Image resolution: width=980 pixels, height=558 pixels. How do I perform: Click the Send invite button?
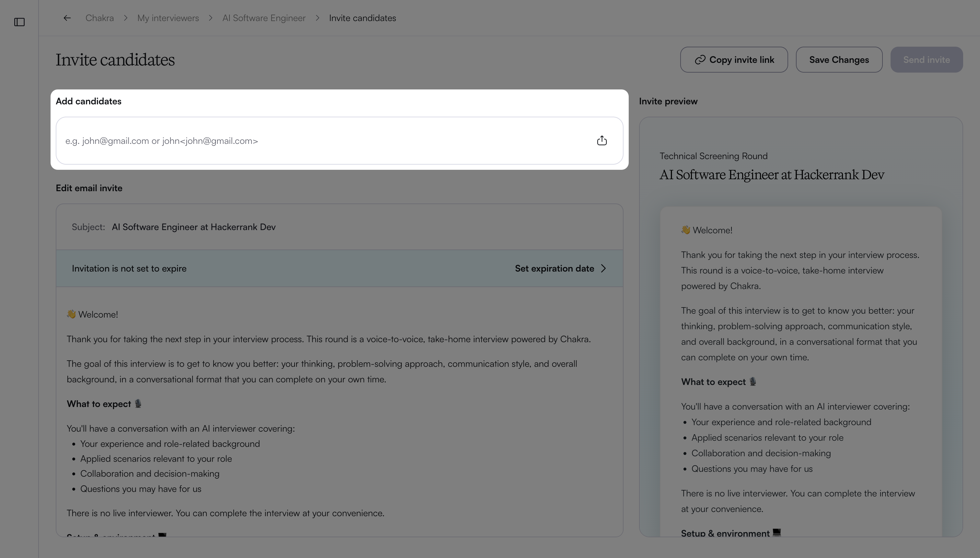tap(926, 60)
